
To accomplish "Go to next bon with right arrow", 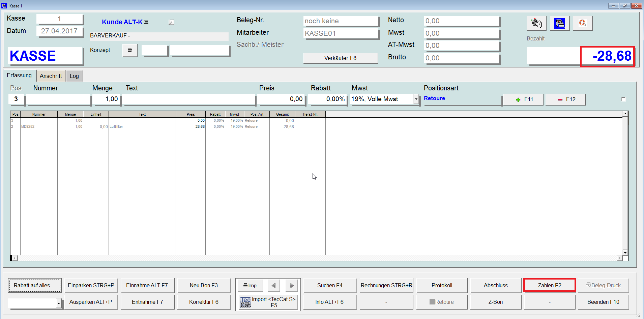I will click(292, 286).
